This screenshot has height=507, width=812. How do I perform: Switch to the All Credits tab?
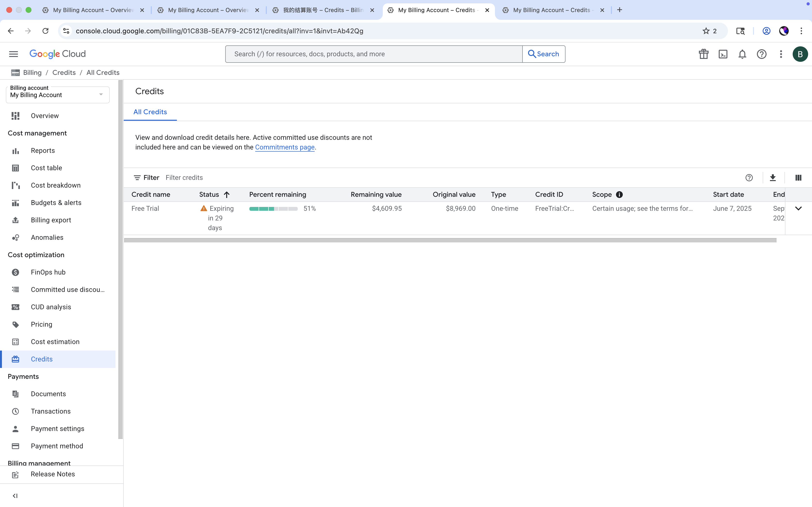(150, 112)
